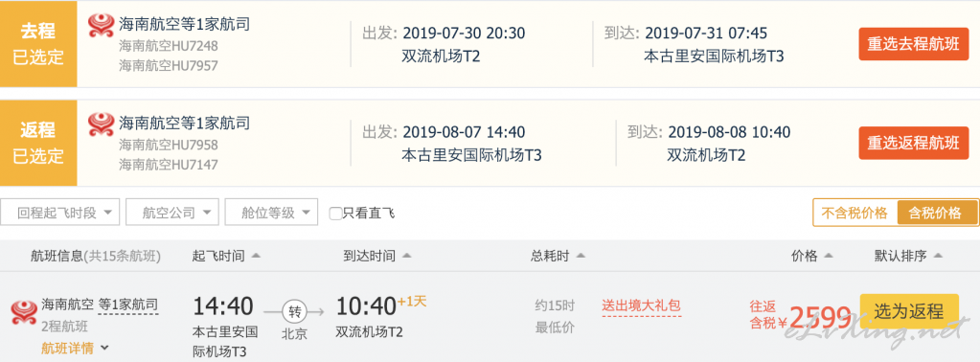The width and height of the screenshot is (980, 362).
Task: Click Hainan Airlines logo in 返程 row
Action: click(x=102, y=124)
